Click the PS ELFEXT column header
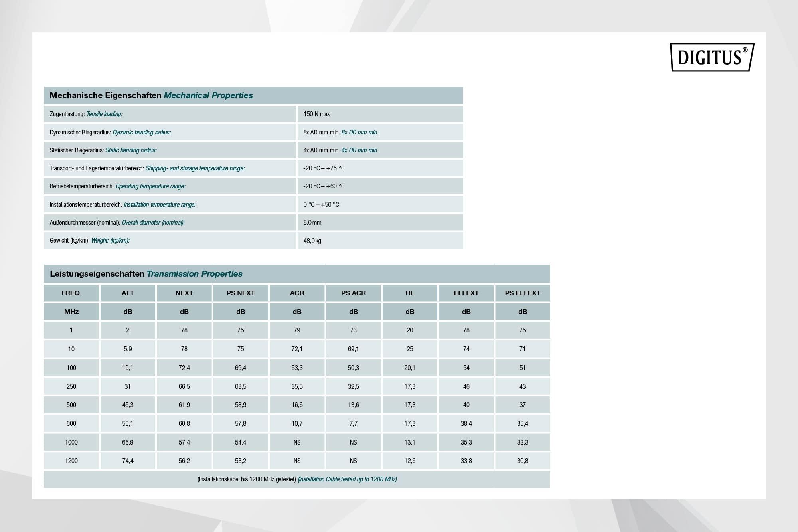Image resolution: width=798 pixels, height=532 pixels. tap(522, 293)
